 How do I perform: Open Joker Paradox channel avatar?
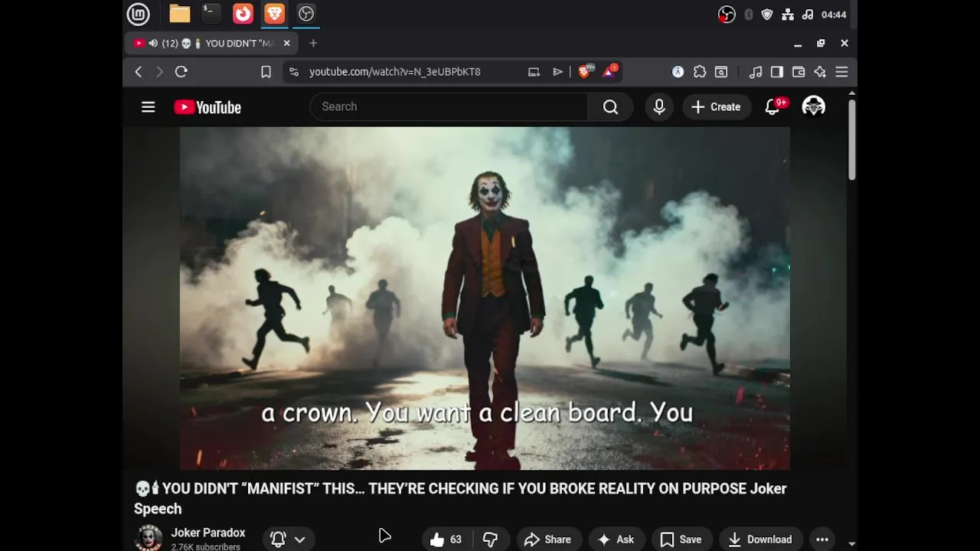(x=149, y=538)
